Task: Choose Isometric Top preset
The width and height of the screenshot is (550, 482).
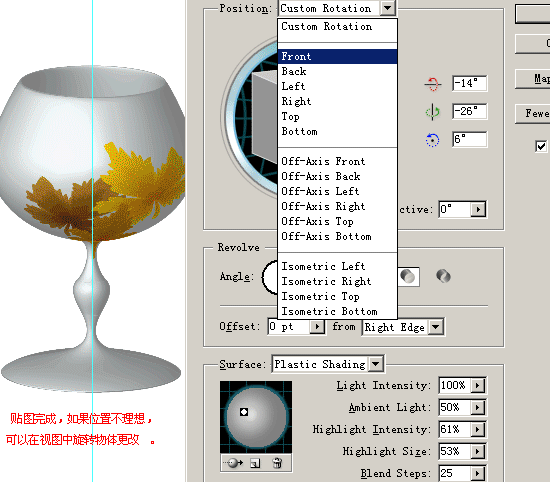Action: 337,296
